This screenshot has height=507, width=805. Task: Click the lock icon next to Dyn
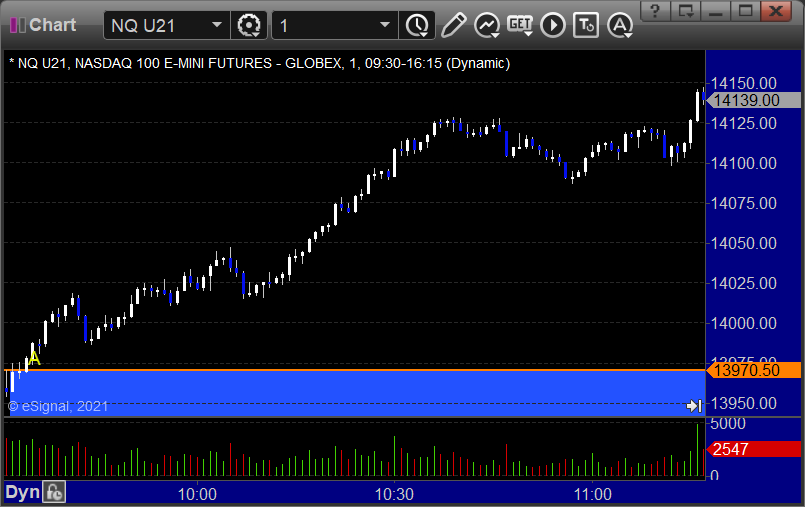[53, 493]
